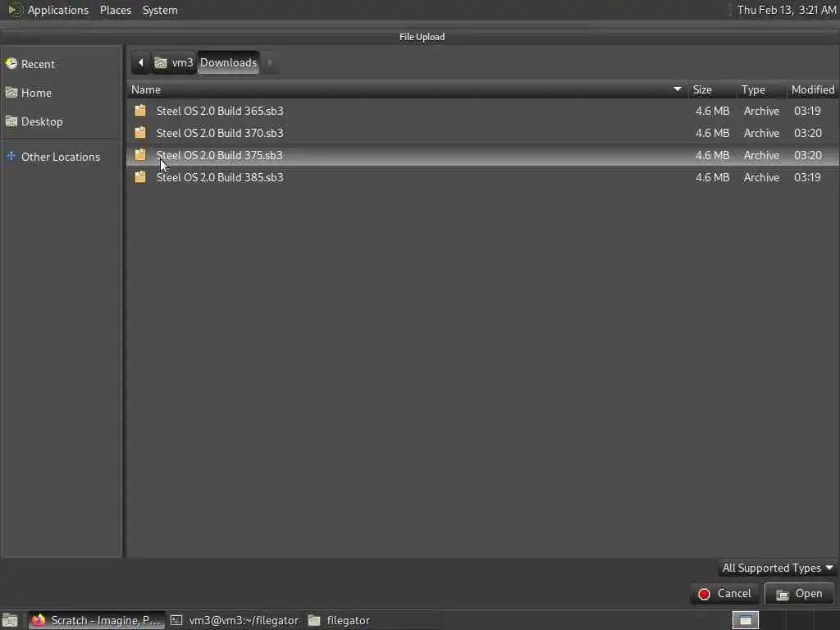
Task: Click the Applications menu logo icon
Action: (15, 10)
